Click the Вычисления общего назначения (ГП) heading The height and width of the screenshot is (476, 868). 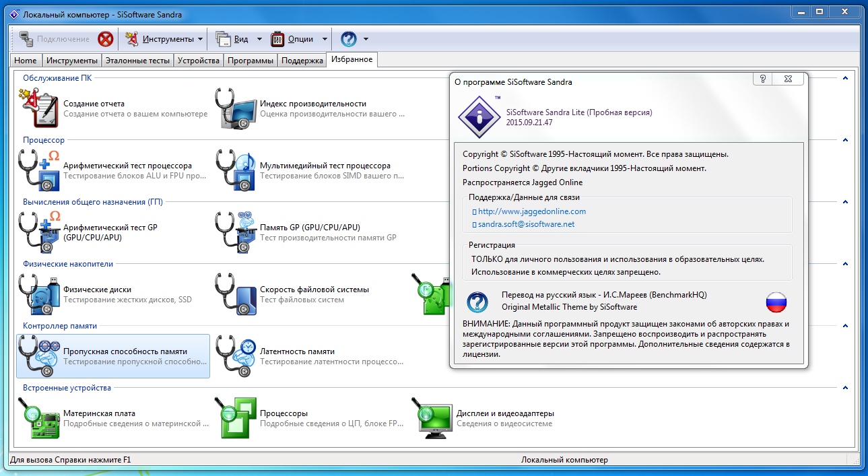[93, 202]
